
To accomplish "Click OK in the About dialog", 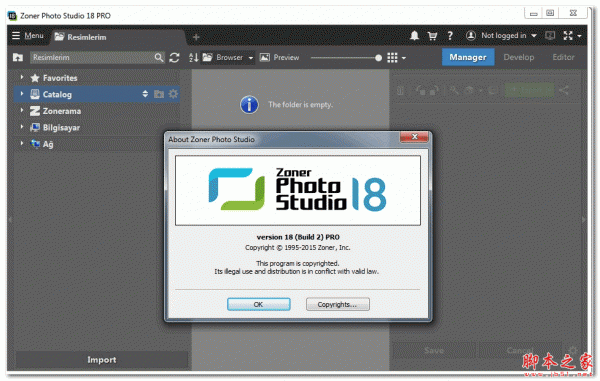I will pos(259,304).
